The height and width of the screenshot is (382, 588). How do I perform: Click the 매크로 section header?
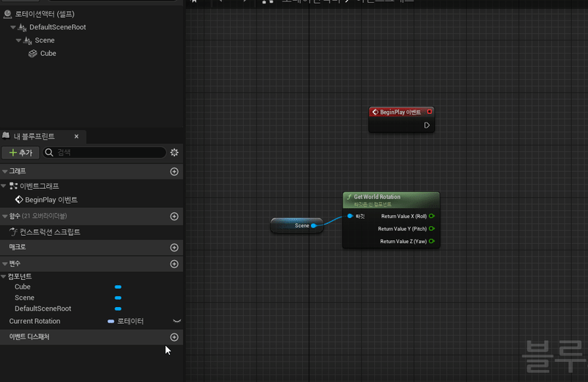click(x=91, y=248)
